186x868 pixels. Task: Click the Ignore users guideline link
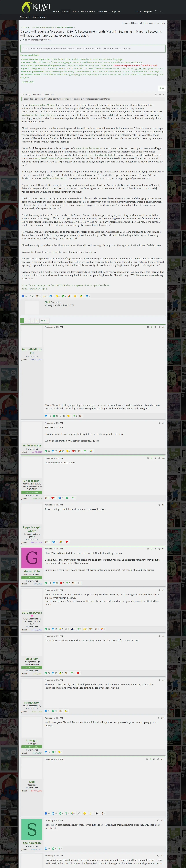click(141, 68)
